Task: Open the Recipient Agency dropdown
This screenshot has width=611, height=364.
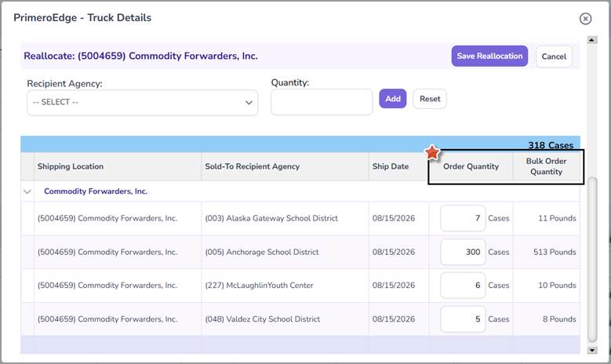Action: point(142,103)
